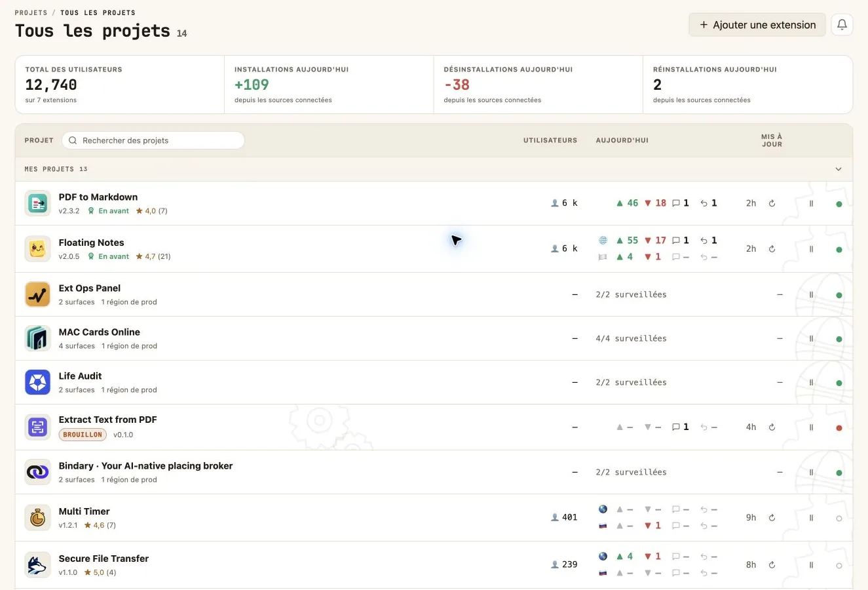Sort by the Aujourd'hui column header
Screen dimensions: 868x590
tap(622, 140)
